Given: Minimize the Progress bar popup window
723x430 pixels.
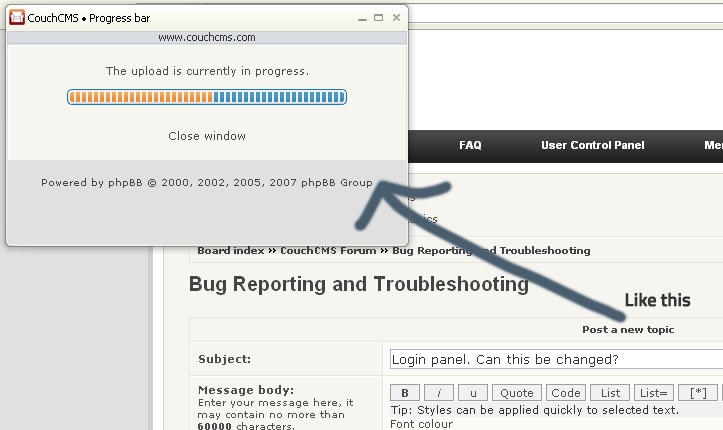Looking at the screenshot, I should (x=362, y=18).
